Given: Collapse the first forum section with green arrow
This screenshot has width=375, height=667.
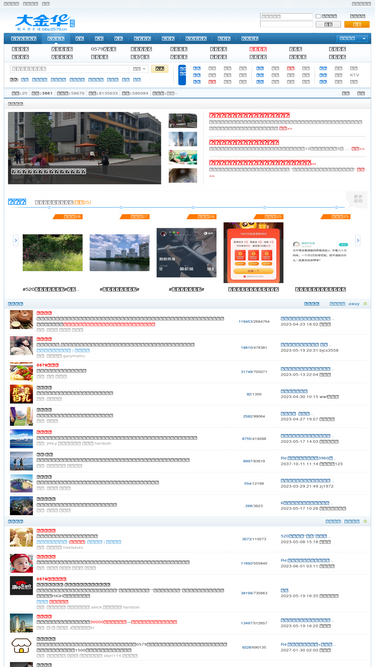Looking at the screenshot, I should (365, 304).
